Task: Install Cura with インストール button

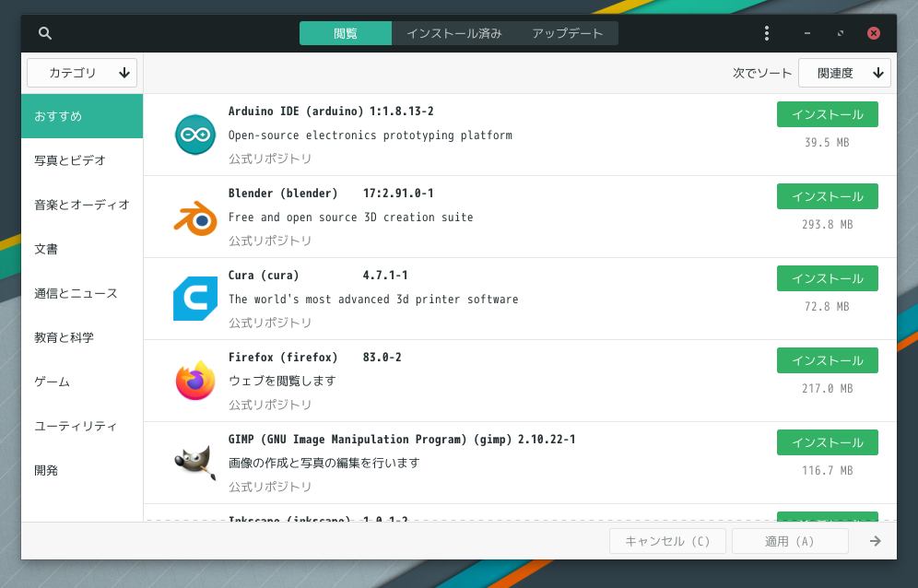Action: [828, 278]
